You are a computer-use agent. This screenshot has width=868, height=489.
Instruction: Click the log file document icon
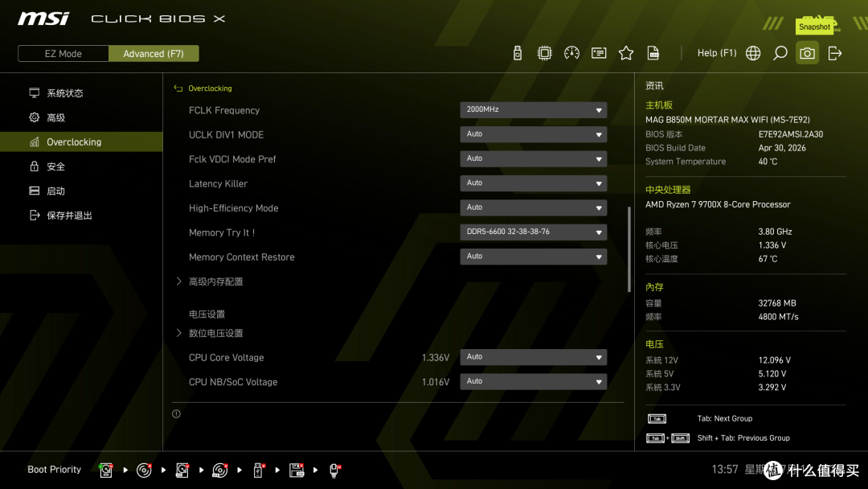tap(653, 53)
